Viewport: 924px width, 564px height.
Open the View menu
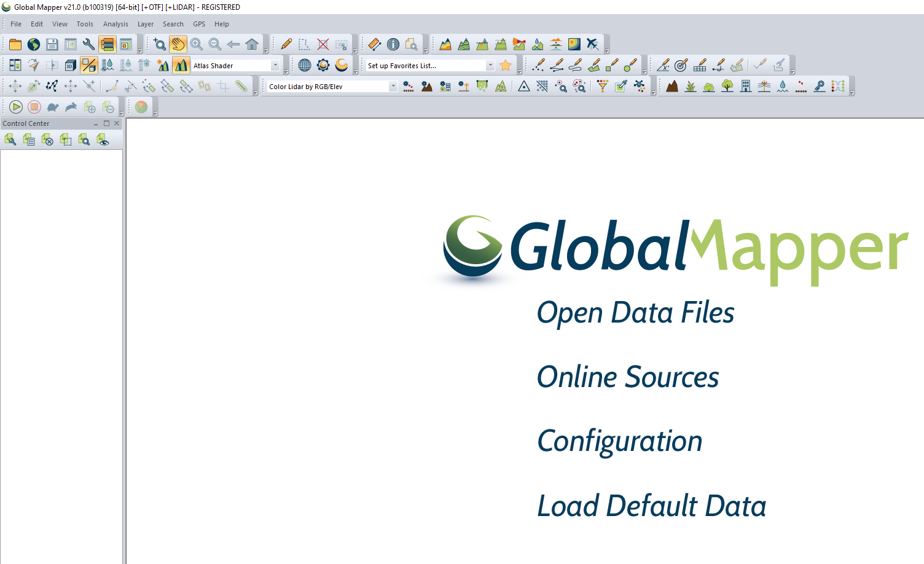pyautogui.click(x=60, y=24)
